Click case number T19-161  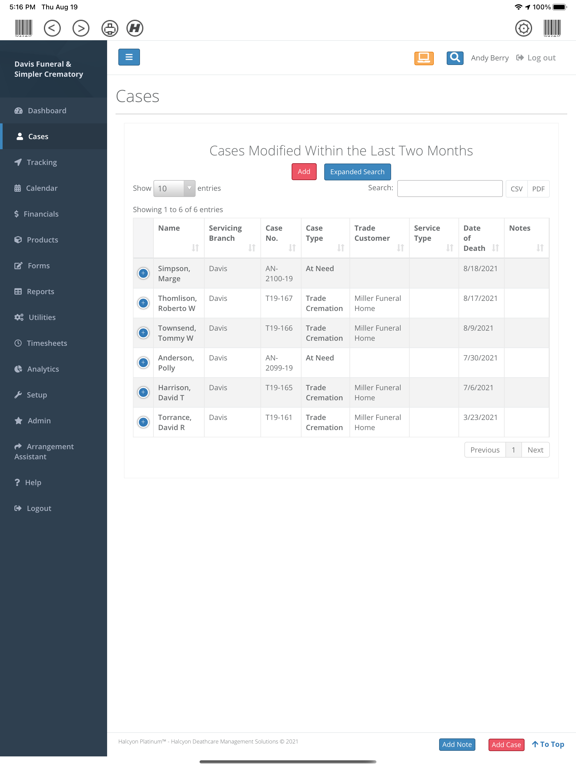[279, 417]
